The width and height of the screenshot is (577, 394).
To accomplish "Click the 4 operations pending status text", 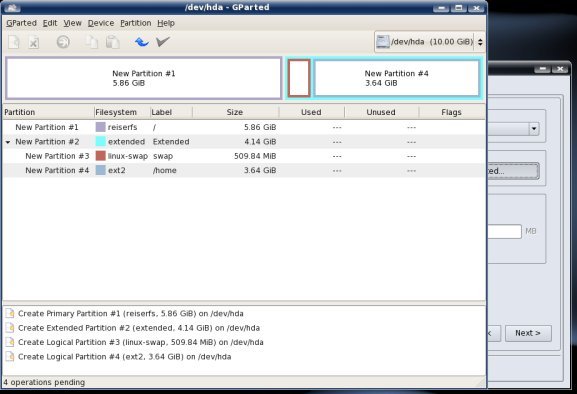I will pyautogui.click(x=44, y=382).
